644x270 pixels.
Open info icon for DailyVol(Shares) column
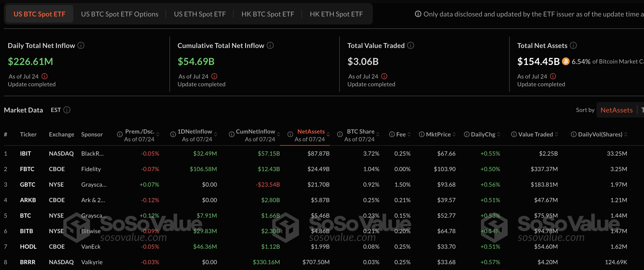pyautogui.click(x=574, y=134)
